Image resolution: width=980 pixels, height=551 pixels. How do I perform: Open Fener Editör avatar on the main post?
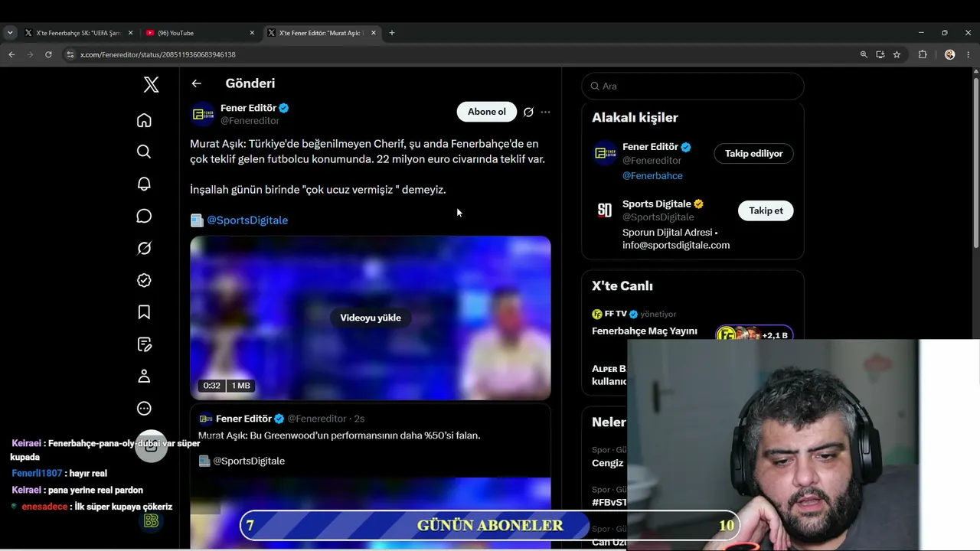203,114
